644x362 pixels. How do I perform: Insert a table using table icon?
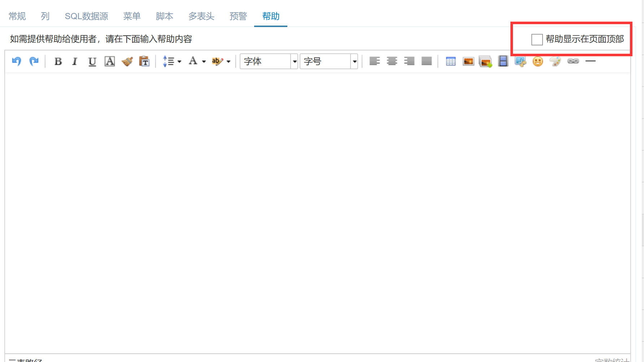pyautogui.click(x=451, y=61)
